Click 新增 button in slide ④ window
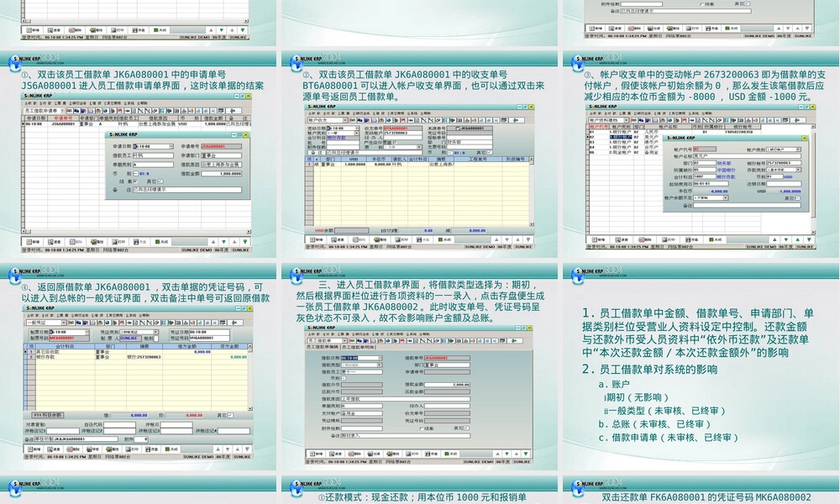The image size is (840, 504). tap(34, 449)
